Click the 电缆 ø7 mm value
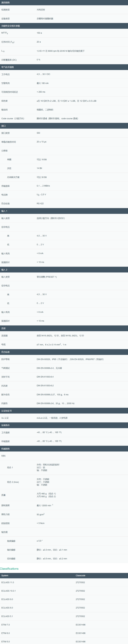 coord(51,344)
